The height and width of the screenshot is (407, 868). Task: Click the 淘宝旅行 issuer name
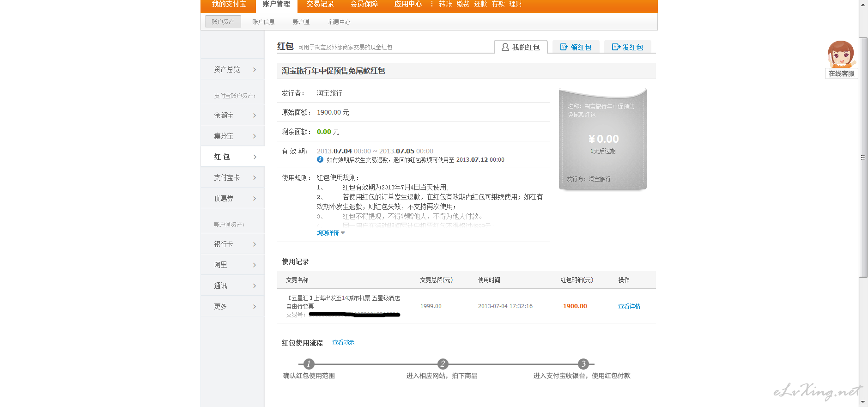point(329,93)
